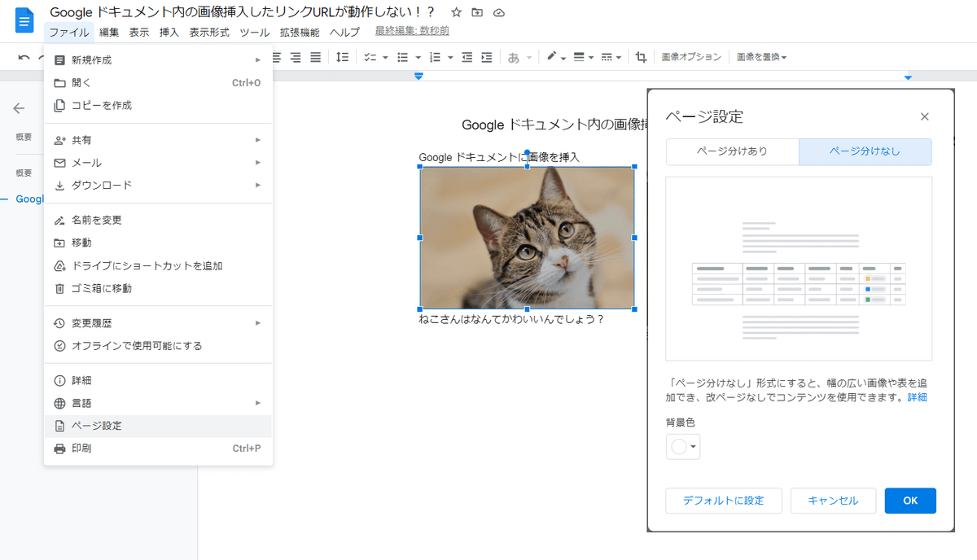Star the current document
The width and height of the screenshot is (977, 560).
(456, 12)
